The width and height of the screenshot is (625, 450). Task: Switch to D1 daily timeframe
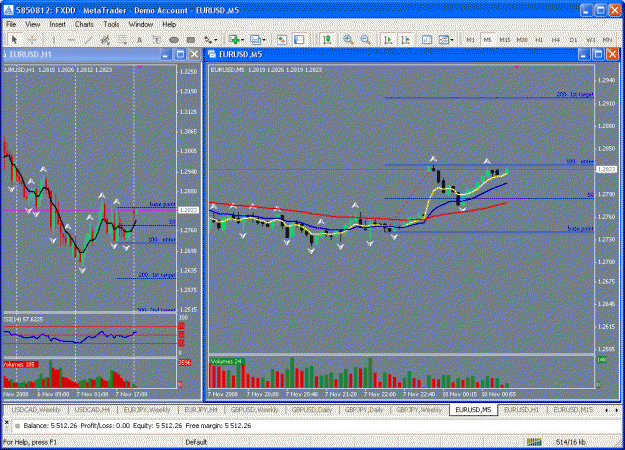pyautogui.click(x=573, y=40)
